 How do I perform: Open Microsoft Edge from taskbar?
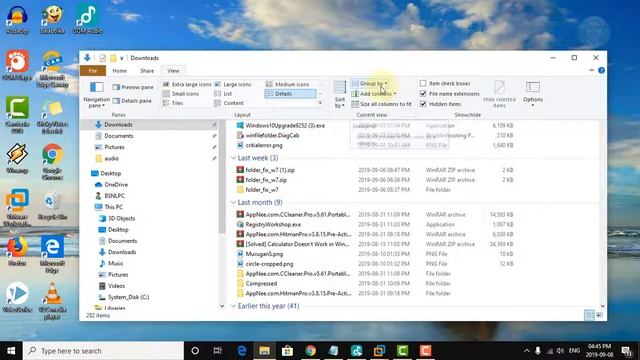coord(242,351)
